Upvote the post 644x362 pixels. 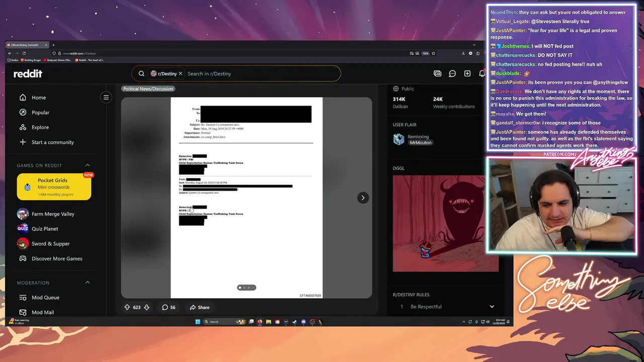pos(127,307)
